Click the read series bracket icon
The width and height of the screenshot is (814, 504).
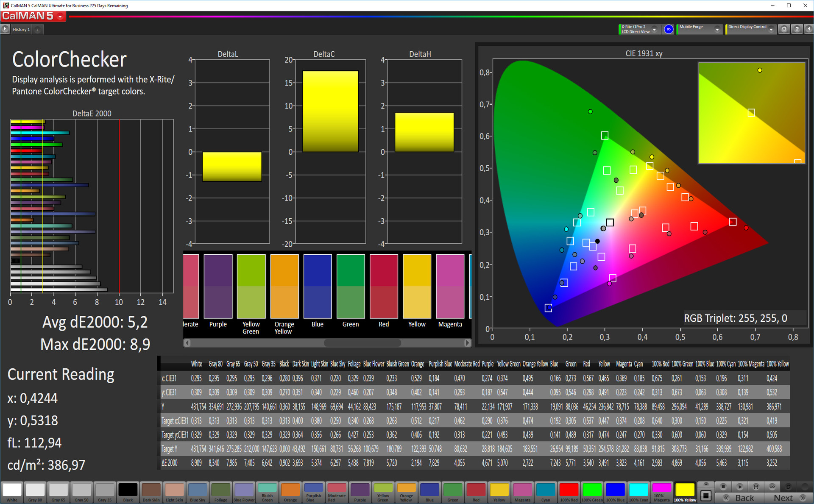(x=756, y=486)
